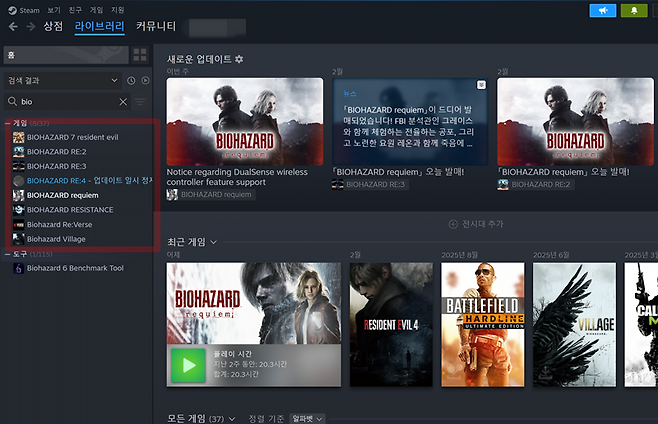
Task: Go forward with the right arrow
Action: pyautogui.click(x=31, y=27)
